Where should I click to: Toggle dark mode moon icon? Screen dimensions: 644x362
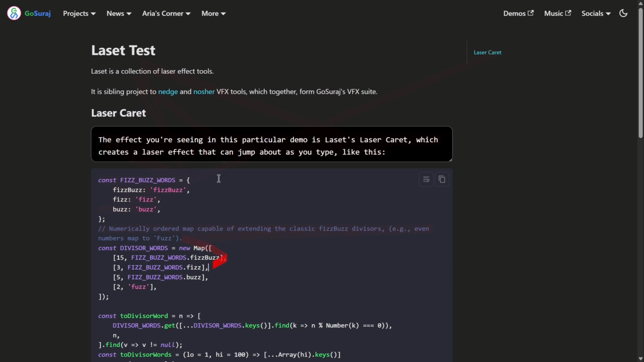pyautogui.click(x=623, y=13)
